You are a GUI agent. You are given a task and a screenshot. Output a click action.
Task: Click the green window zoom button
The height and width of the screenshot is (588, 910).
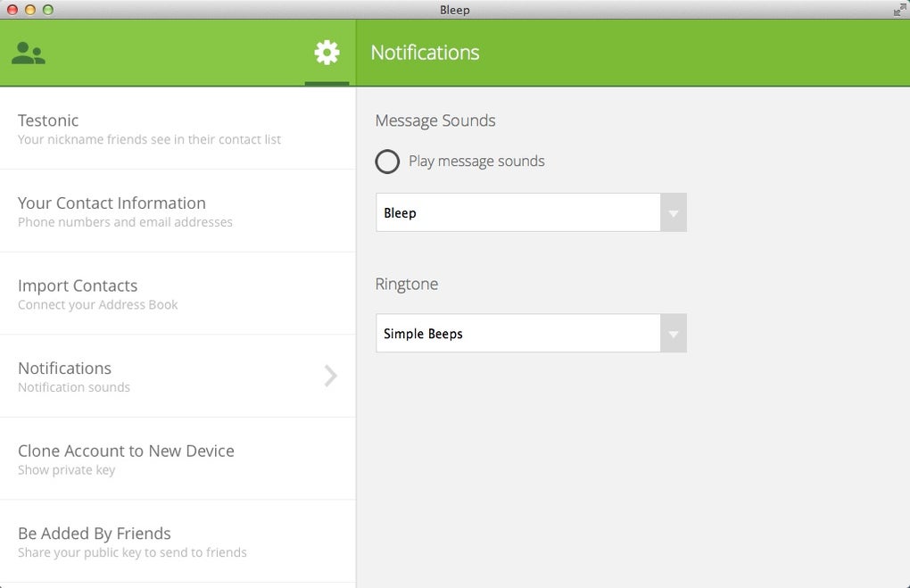(48, 10)
